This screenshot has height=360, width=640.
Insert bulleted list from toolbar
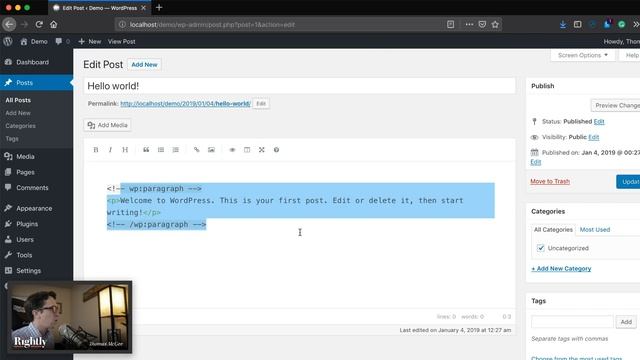(161, 150)
